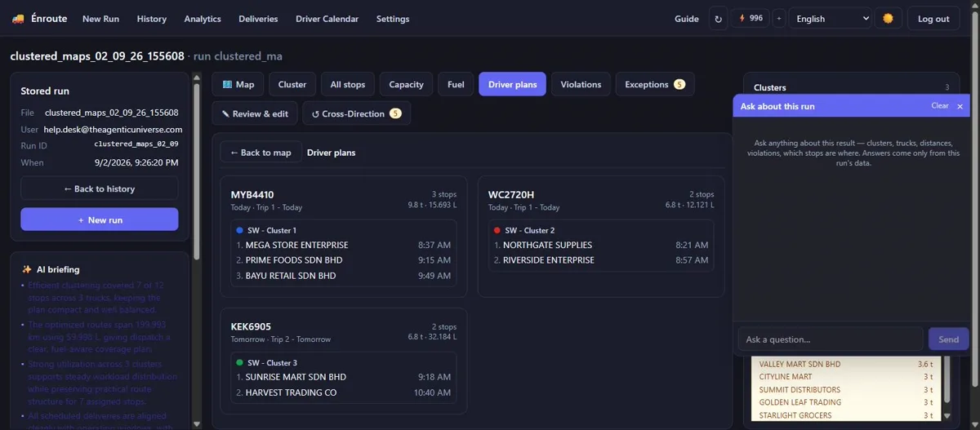Viewport: 980px width, 430px height.
Task: Open the History menu item
Action: click(x=152, y=19)
